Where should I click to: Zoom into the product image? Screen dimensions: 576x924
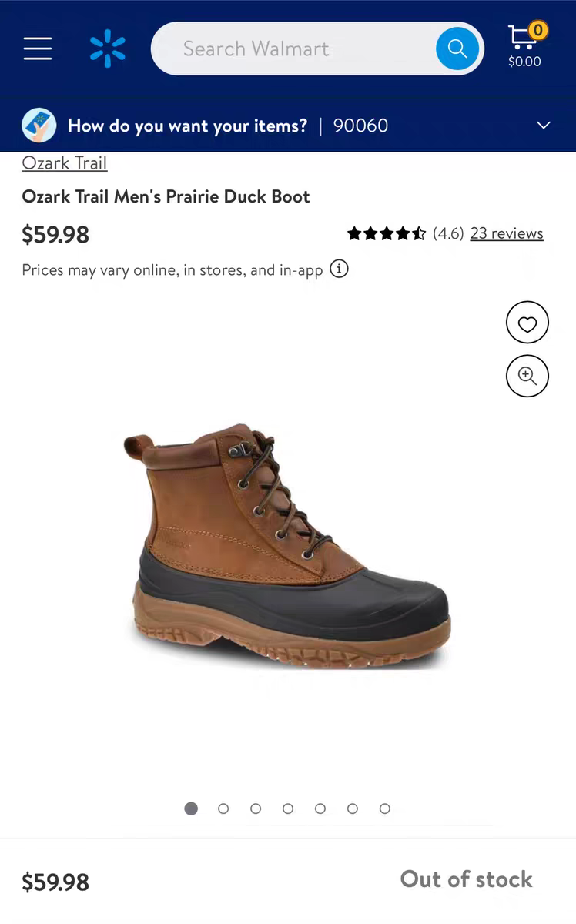[527, 376]
